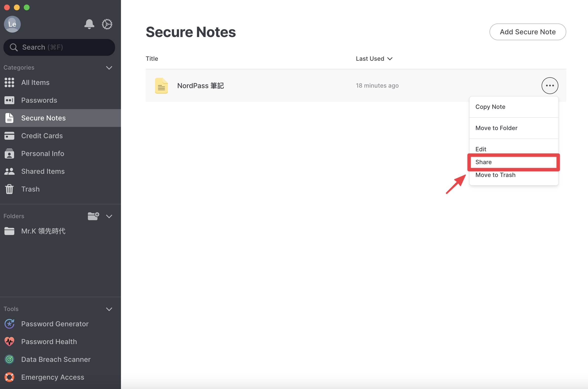Open the settings gear icon
588x389 pixels.
click(107, 24)
